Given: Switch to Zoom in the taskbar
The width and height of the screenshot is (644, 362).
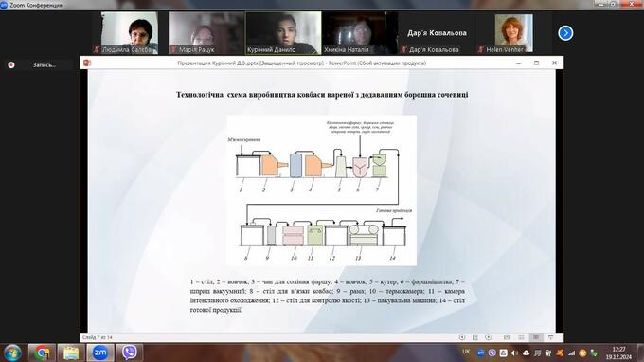Looking at the screenshot, I should [x=99, y=353].
